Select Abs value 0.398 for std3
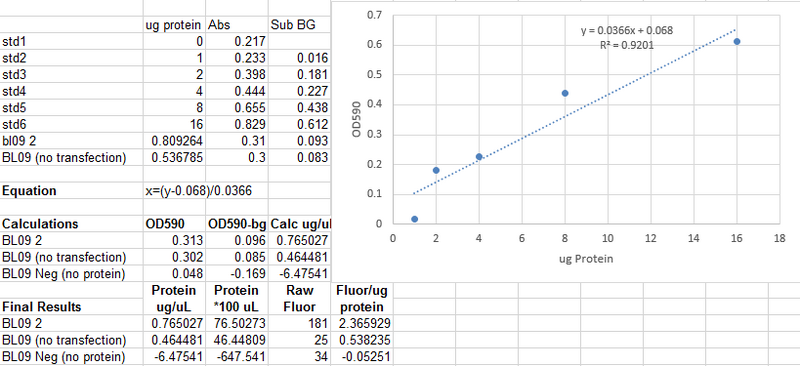The image size is (800, 366). pos(237,75)
